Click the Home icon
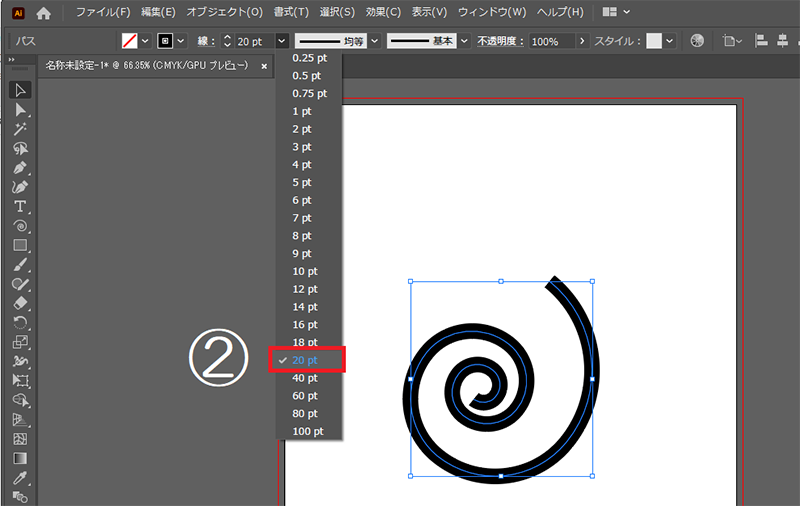 (x=43, y=13)
